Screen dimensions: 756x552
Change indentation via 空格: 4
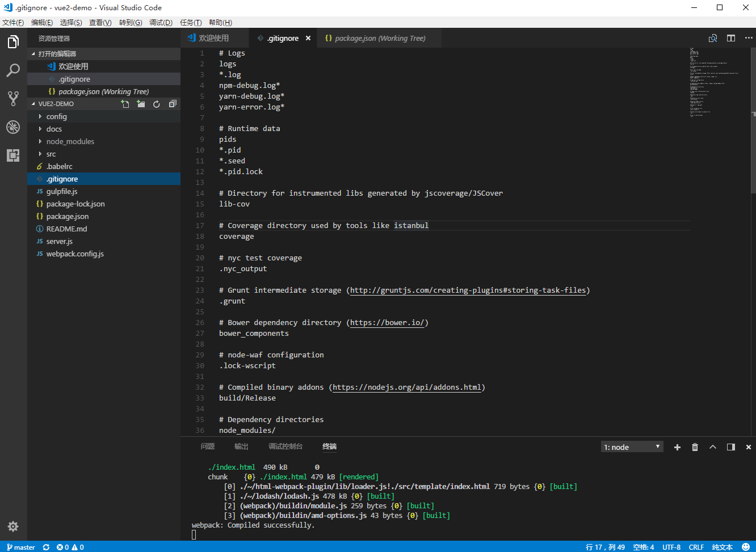point(644,547)
